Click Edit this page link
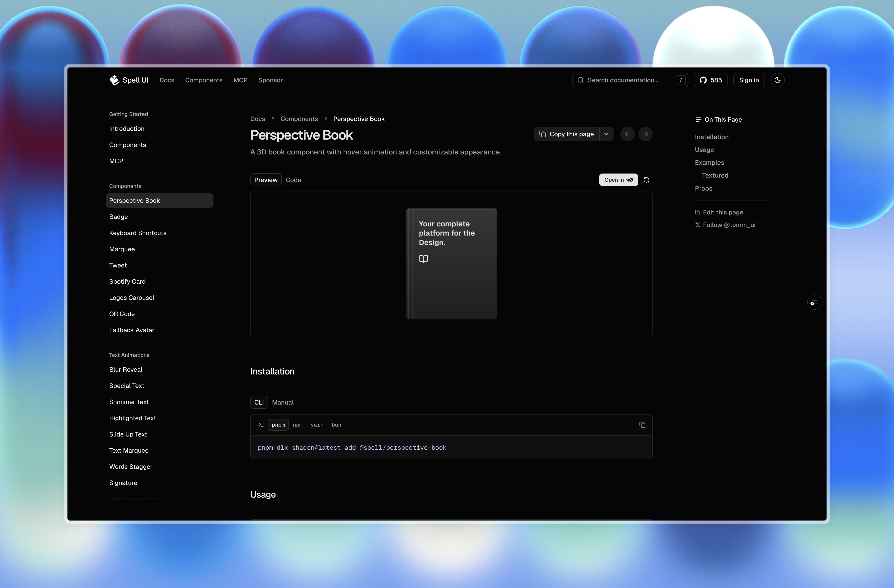 click(719, 212)
